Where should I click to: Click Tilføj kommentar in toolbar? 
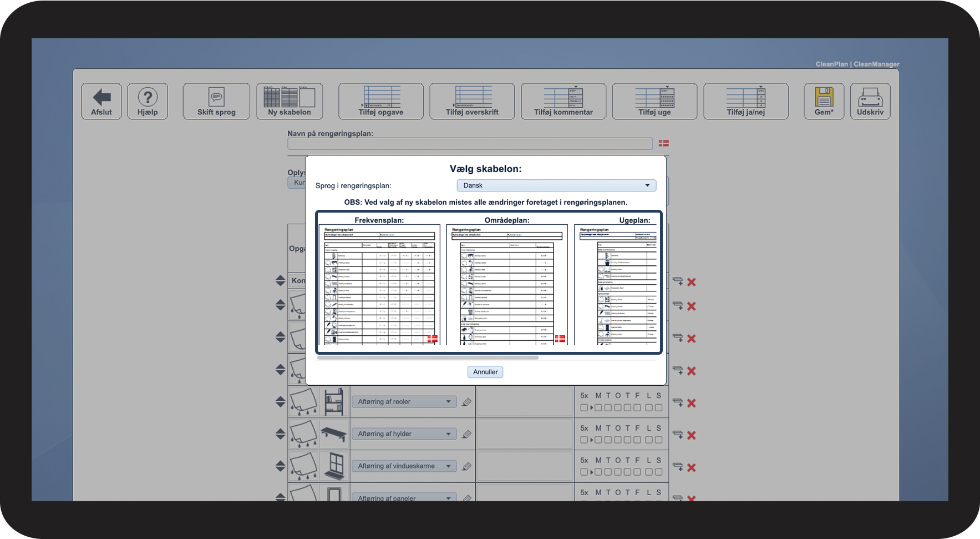(563, 102)
